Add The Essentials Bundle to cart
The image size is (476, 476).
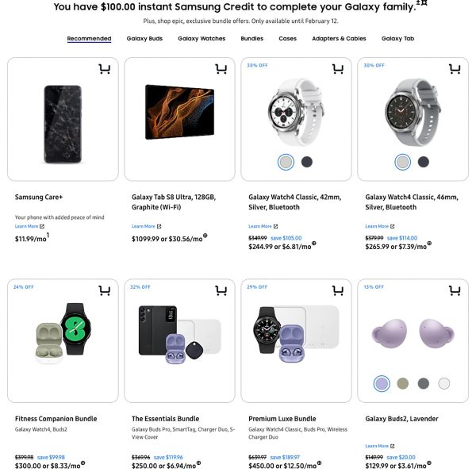point(221,291)
